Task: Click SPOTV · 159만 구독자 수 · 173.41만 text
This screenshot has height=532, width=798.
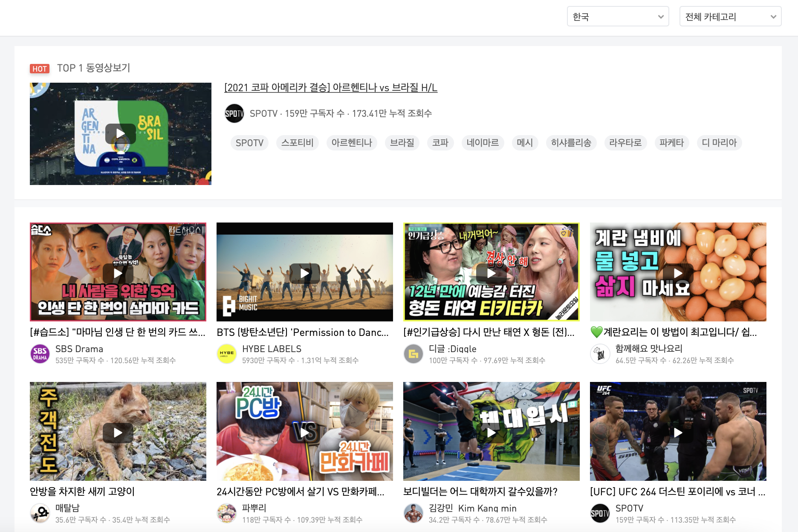Action: pyautogui.click(x=341, y=113)
